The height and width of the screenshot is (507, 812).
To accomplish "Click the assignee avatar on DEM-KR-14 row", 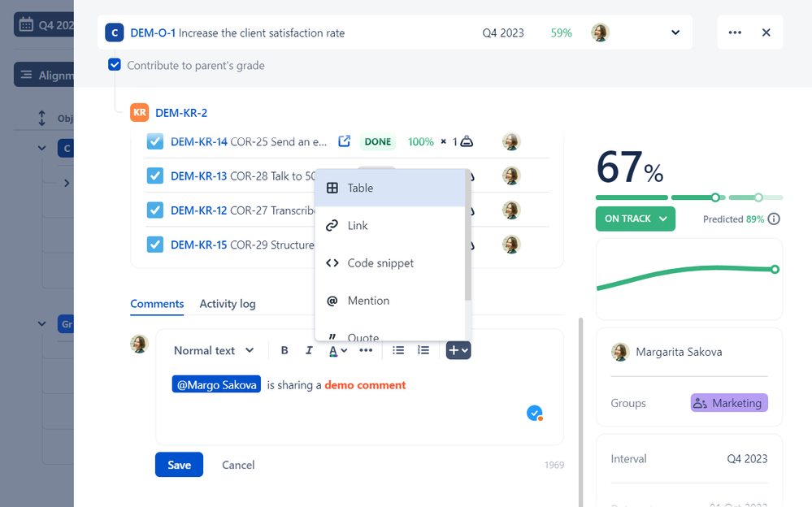I will tap(511, 141).
